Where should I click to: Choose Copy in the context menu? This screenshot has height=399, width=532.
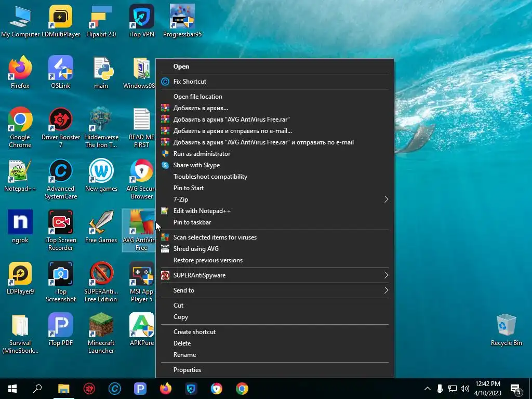pos(274,317)
